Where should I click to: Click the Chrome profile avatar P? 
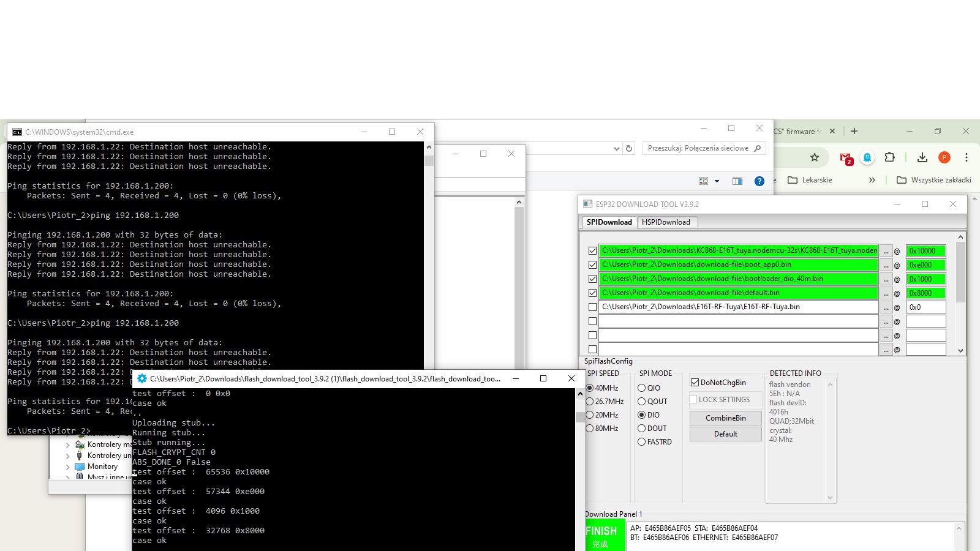tap(944, 157)
